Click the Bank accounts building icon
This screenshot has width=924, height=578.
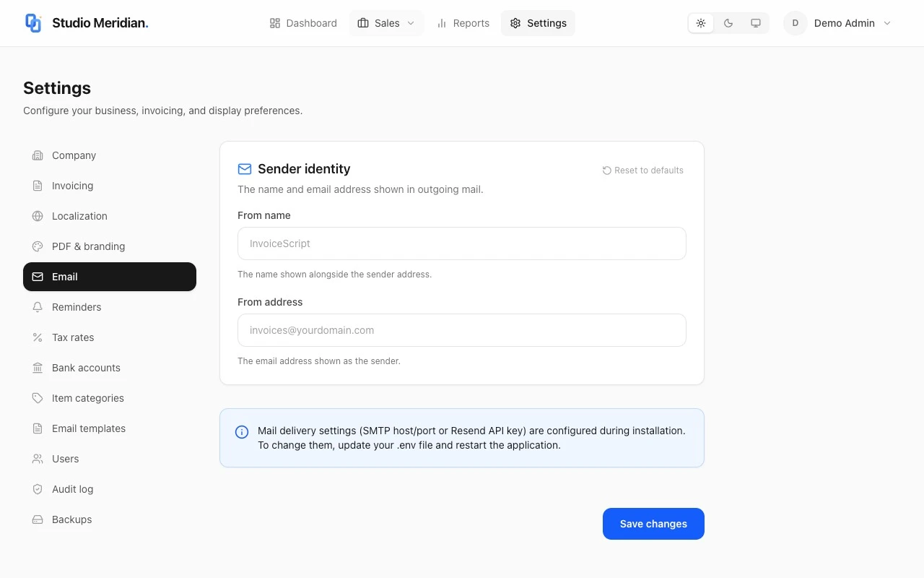(x=38, y=368)
